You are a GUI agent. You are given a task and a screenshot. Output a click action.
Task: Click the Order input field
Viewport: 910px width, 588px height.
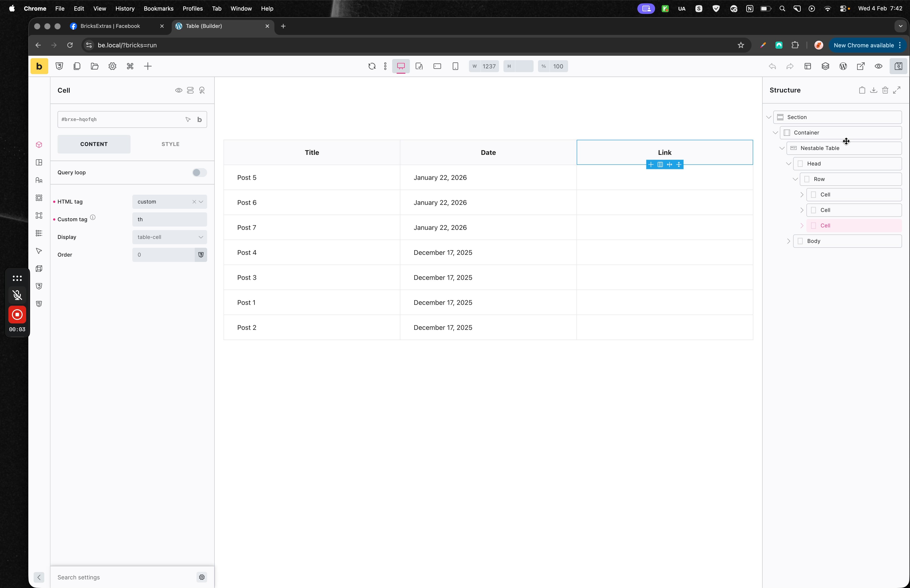click(164, 255)
